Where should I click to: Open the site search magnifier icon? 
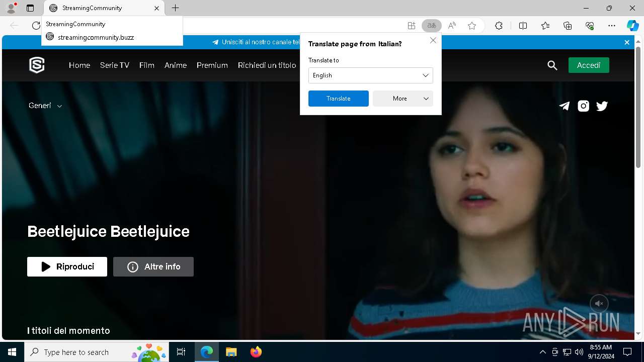(x=552, y=65)
